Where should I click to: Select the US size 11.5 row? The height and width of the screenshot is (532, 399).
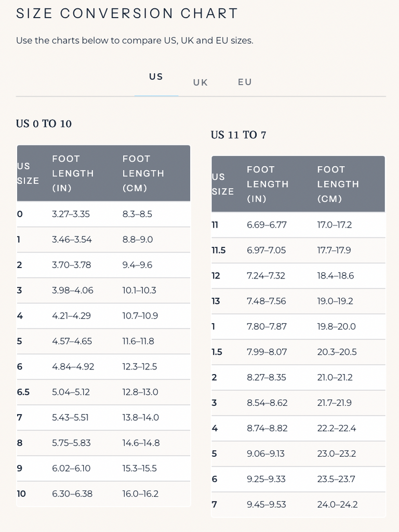pos(298,250)
